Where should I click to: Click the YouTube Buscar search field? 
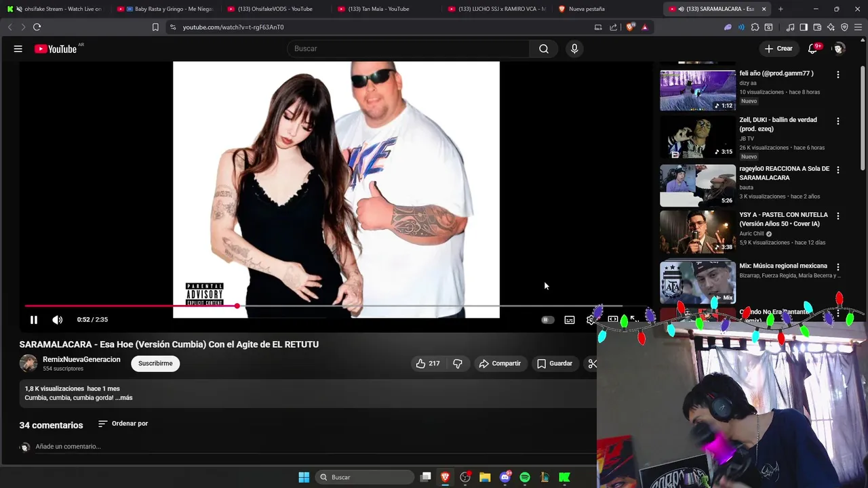[x=408, y=49]
